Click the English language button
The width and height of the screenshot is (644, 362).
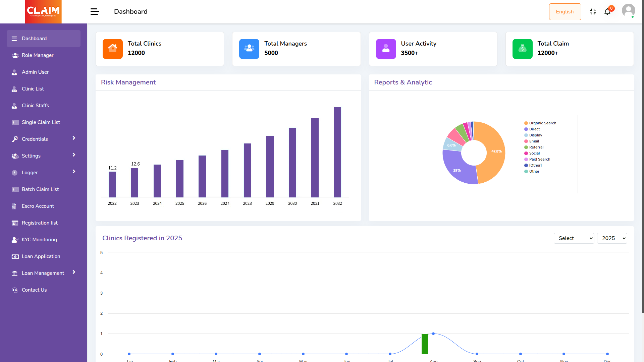pos(565,12)
